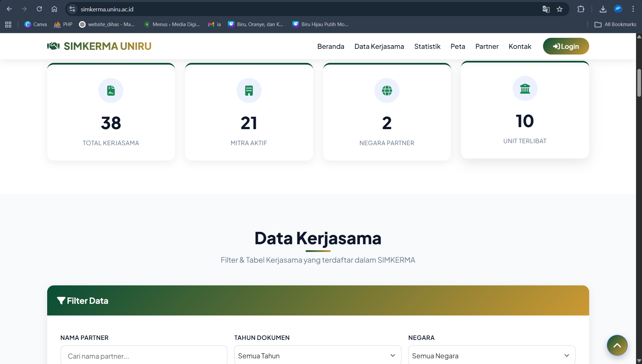
Task: Open Menus Media Digi bookmark
Action: point(172,24)
